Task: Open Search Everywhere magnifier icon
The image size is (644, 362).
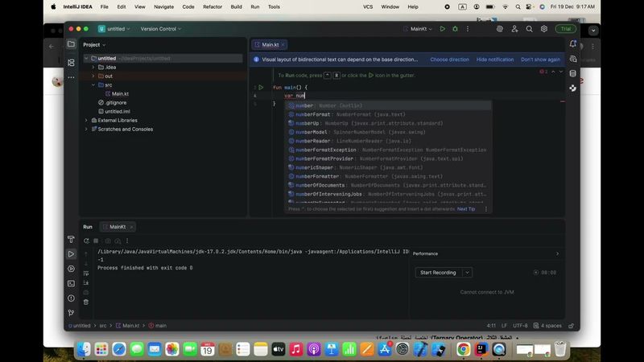Action: 530,29
